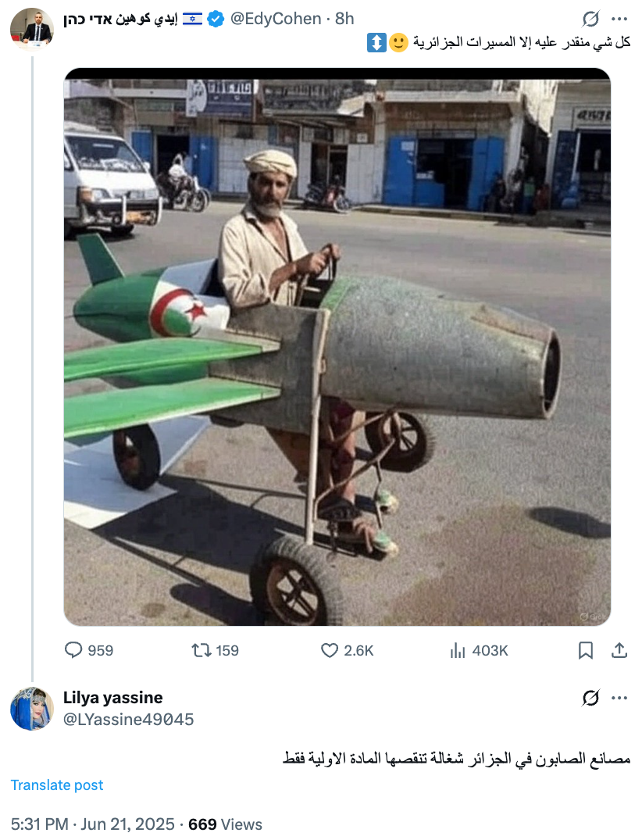Open the @LYassine49045 handle
The image size is (642, 840).
[x=129, y=720]
